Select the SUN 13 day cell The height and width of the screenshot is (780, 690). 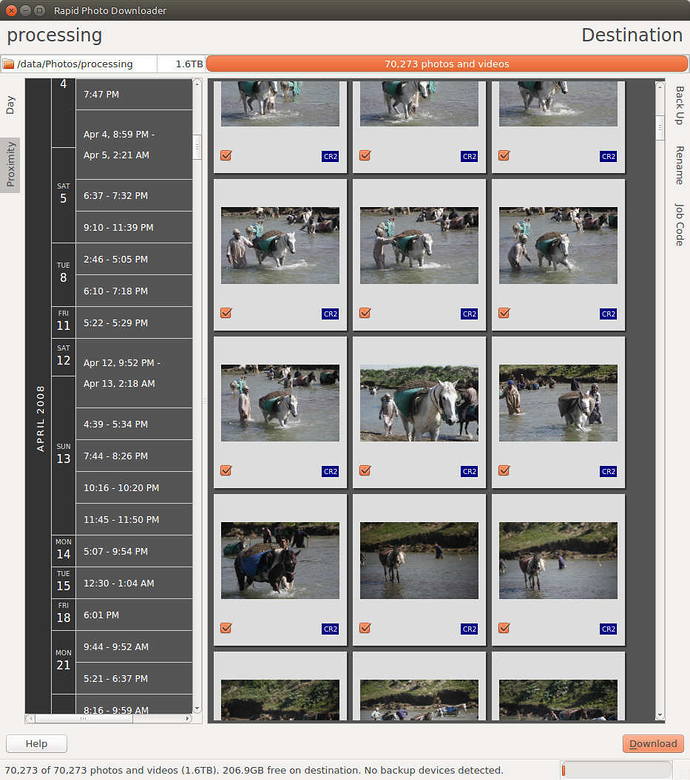coord(63,455)
